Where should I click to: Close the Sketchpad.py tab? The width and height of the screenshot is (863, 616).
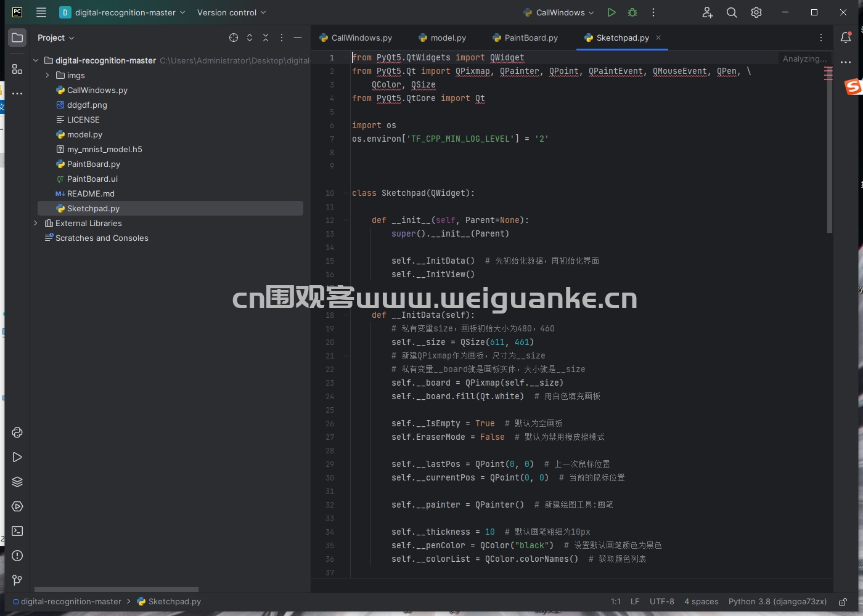click(x=658, y=38)
